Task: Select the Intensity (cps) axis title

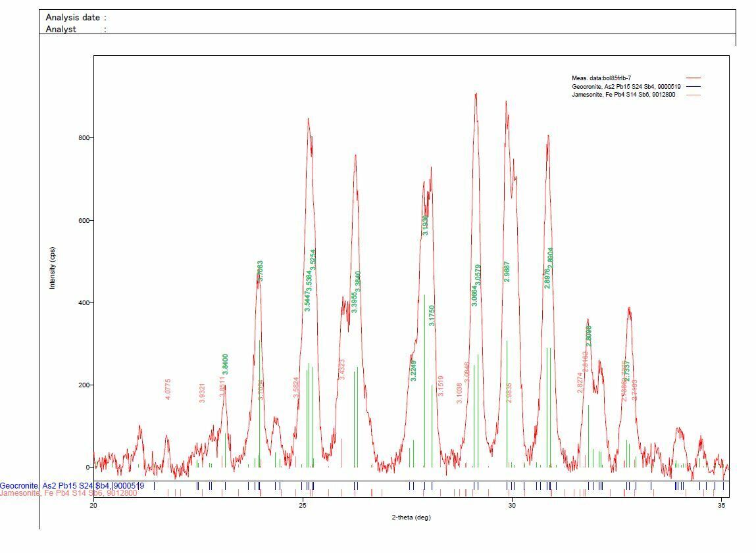Action: (53, 268)
